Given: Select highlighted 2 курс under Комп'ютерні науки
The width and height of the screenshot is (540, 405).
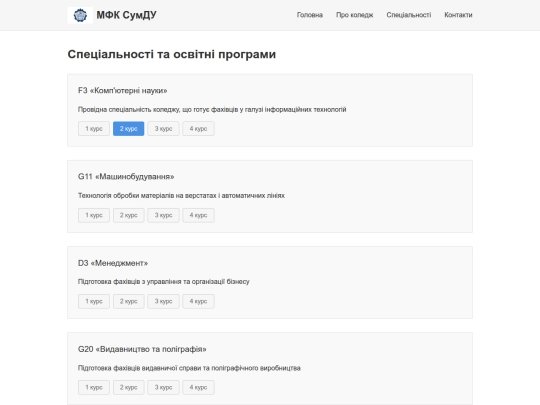Looking at the screenshot, I should point(128,128).
